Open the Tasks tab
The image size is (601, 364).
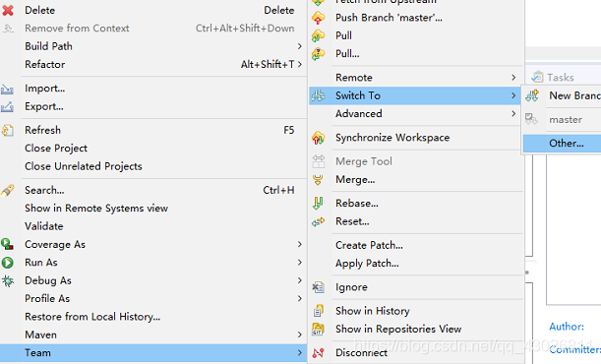[561, 78]
